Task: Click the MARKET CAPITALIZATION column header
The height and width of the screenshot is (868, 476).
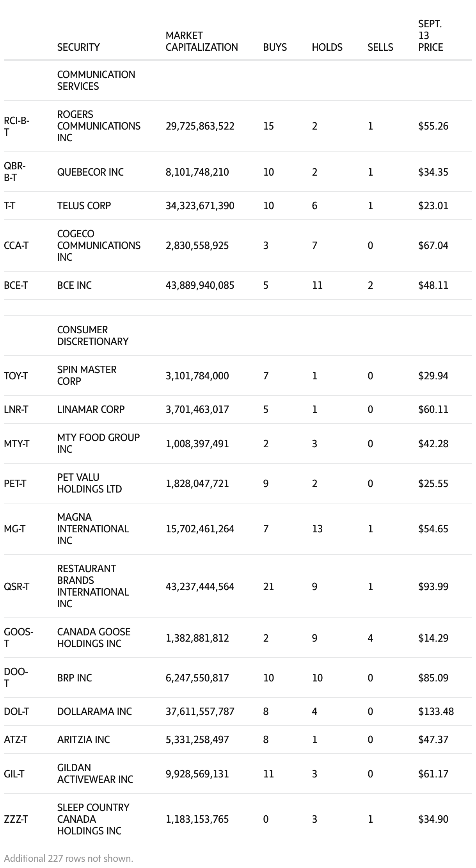Action: (x=201, y=41)
